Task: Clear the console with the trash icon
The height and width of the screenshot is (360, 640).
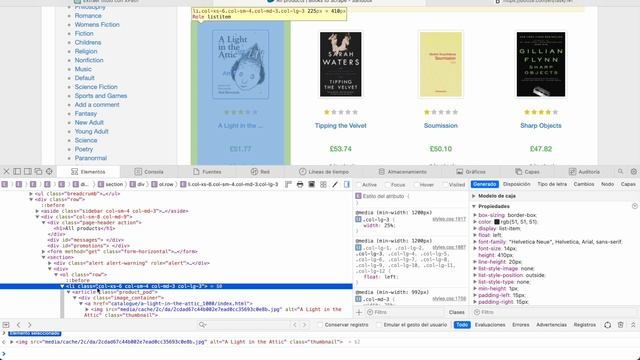Action: point(620,325)
